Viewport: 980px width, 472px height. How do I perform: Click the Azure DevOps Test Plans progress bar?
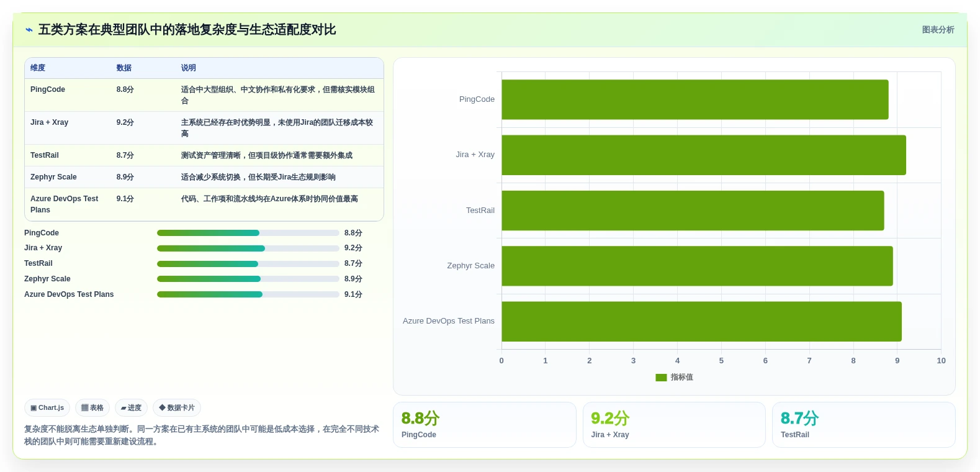(x=248, y=294)
